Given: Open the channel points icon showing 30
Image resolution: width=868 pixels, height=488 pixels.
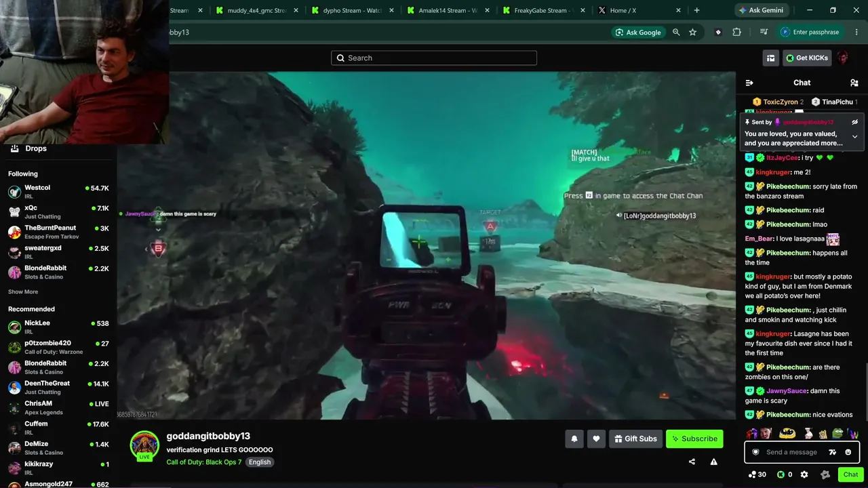Looking at the screenshot, I should click(757, 474).
